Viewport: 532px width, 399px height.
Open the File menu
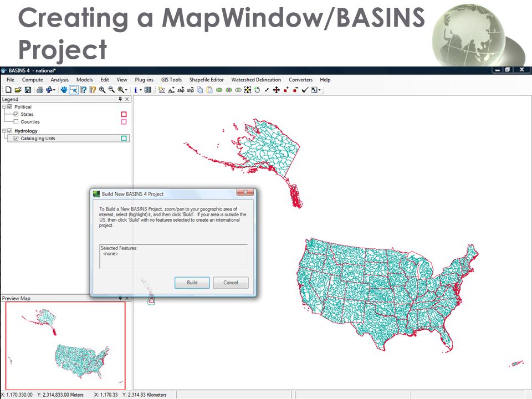coord(11,80)
